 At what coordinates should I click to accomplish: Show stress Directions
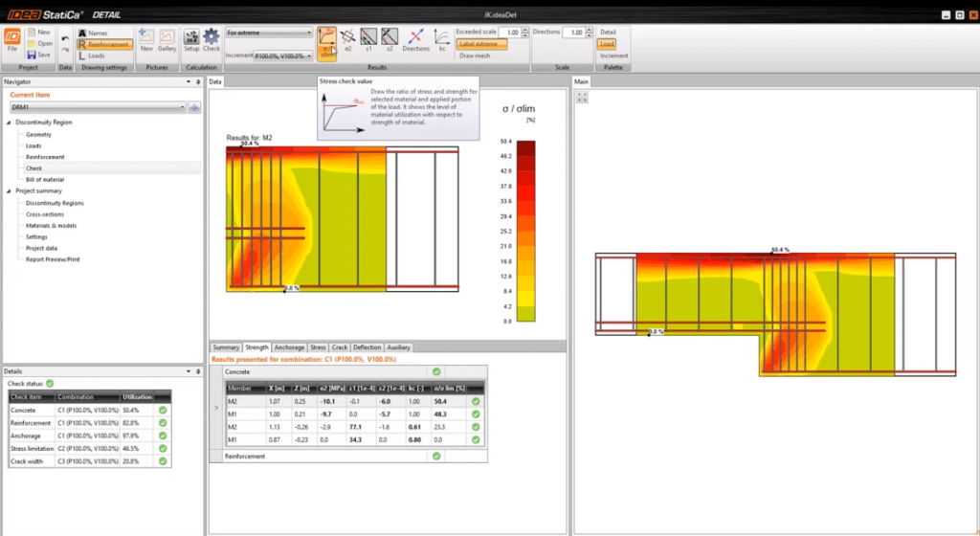click(415, 40)
